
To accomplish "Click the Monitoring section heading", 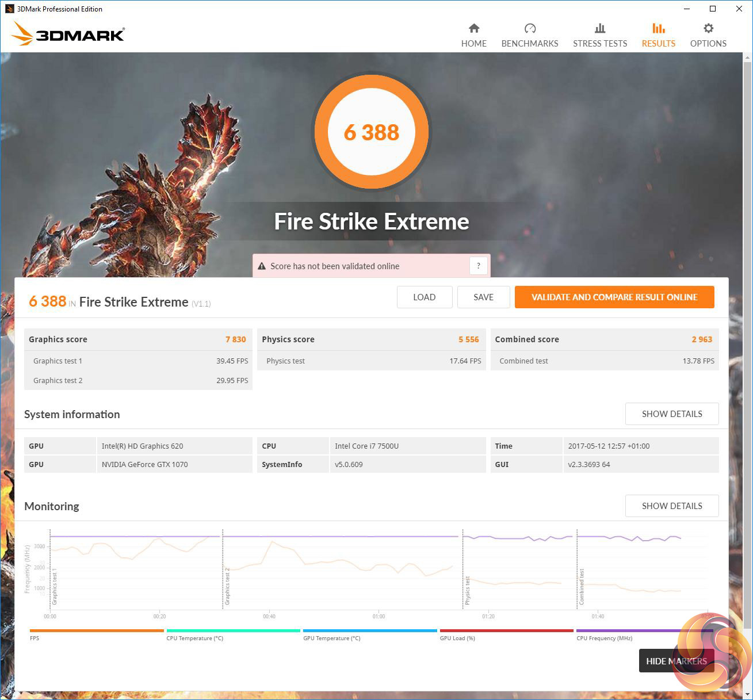I will (52, 506).
